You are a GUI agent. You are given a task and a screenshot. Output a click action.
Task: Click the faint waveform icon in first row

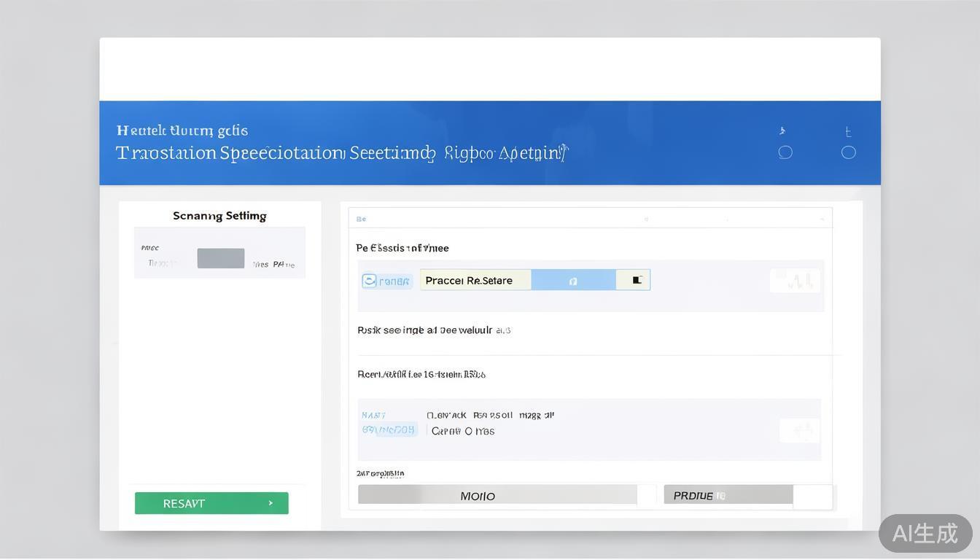coord(796,281)
